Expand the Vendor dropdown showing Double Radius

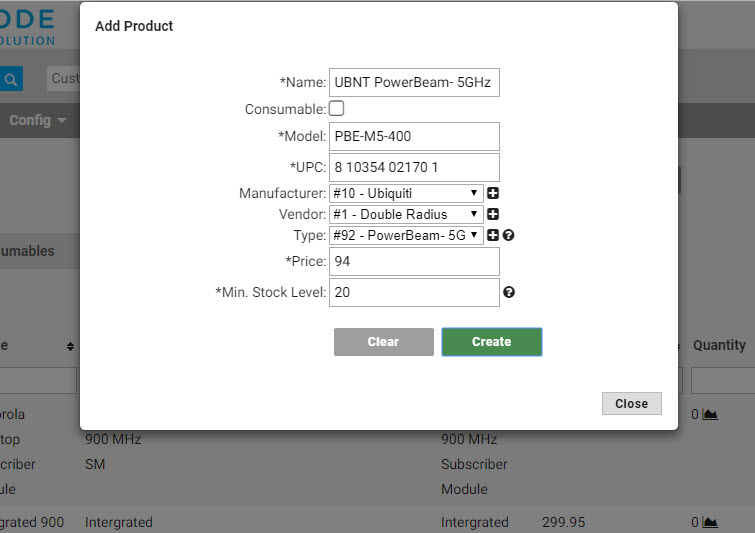pyautogui.click(x=406, y=214)
